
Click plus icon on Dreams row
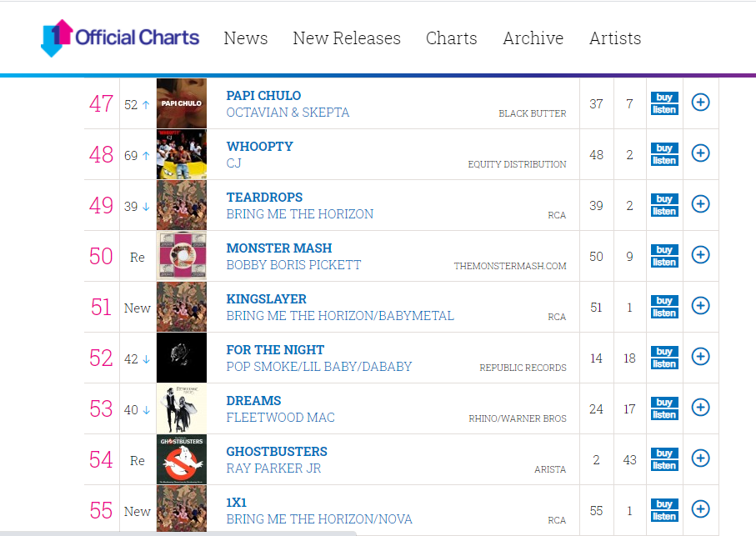[701, 408]
